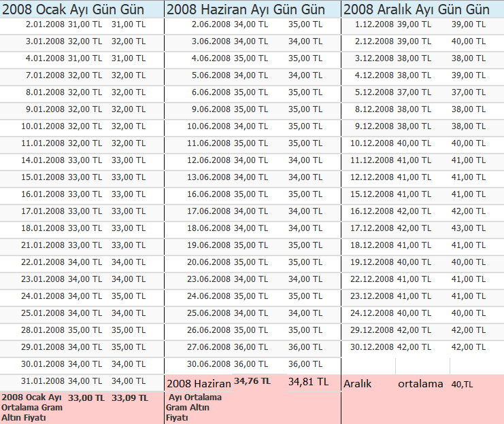Image resolution: width=504 pixels, height=424 pixels.
Task: Select date cell 3.12.2008
Action: 374,58
